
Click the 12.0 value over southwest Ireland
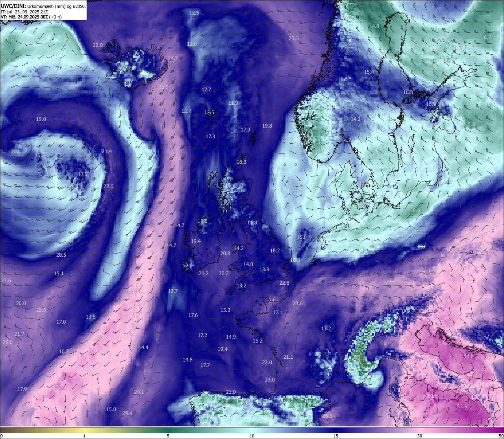[x=187, y=266]
